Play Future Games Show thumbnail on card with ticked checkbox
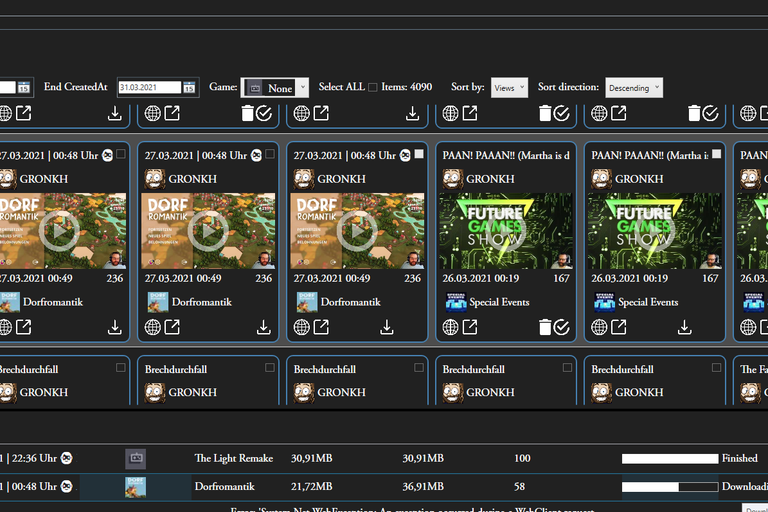The height and width of the screenshot is (512, 768). [655, 231]
